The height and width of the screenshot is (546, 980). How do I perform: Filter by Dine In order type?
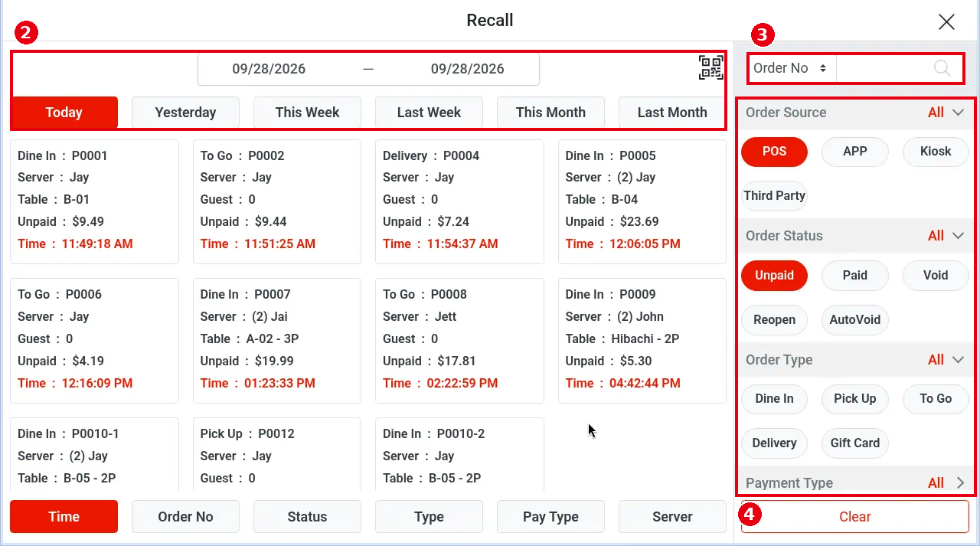tap(774, 399)
